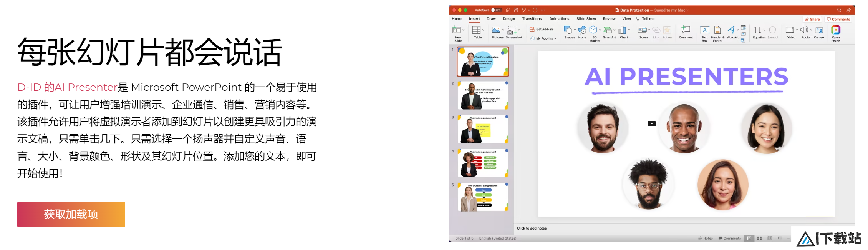This screenshot has height=250, width=868.
Task: Insert a Cameo
Action: coord(819,32)
